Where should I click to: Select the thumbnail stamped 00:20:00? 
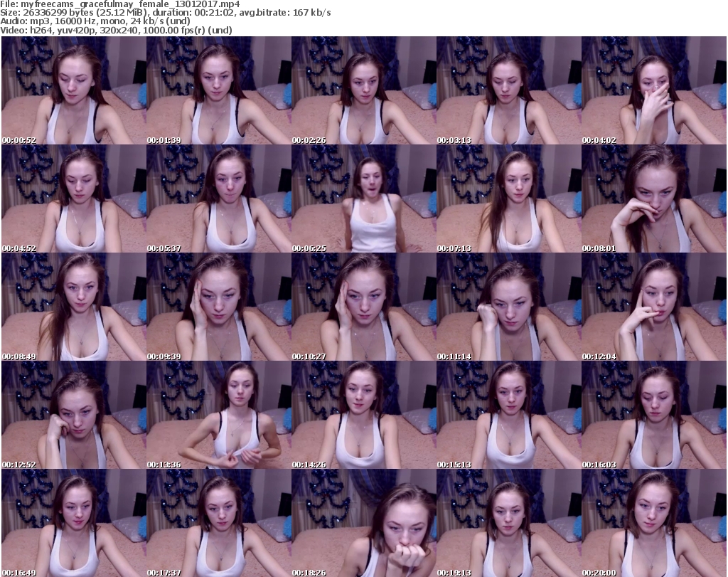tap(654, 523)
